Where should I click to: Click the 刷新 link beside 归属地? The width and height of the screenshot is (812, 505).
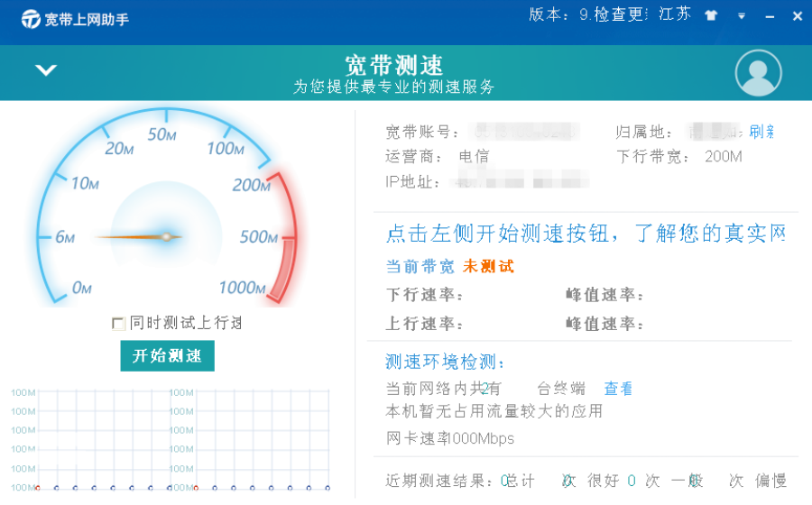[761, 132]
